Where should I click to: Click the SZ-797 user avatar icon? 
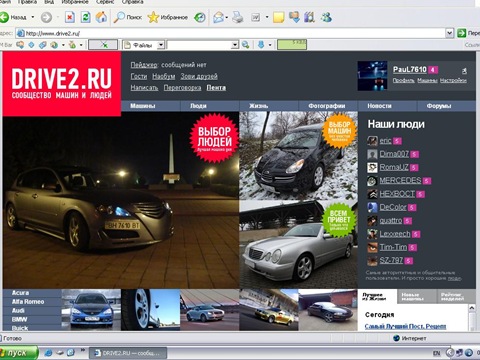372,260
